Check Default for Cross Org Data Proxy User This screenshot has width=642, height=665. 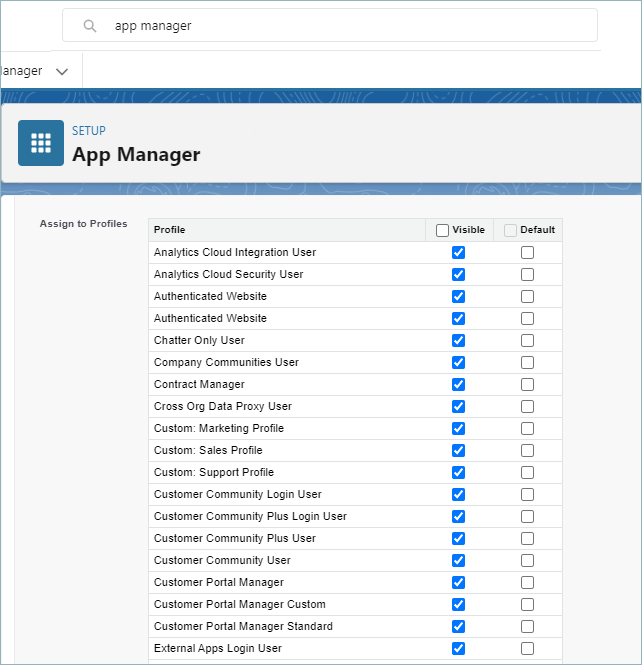coord(528,407)
